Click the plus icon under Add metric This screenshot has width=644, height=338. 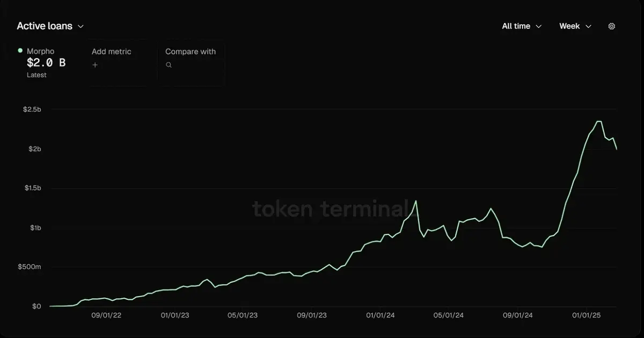[95, 65]
